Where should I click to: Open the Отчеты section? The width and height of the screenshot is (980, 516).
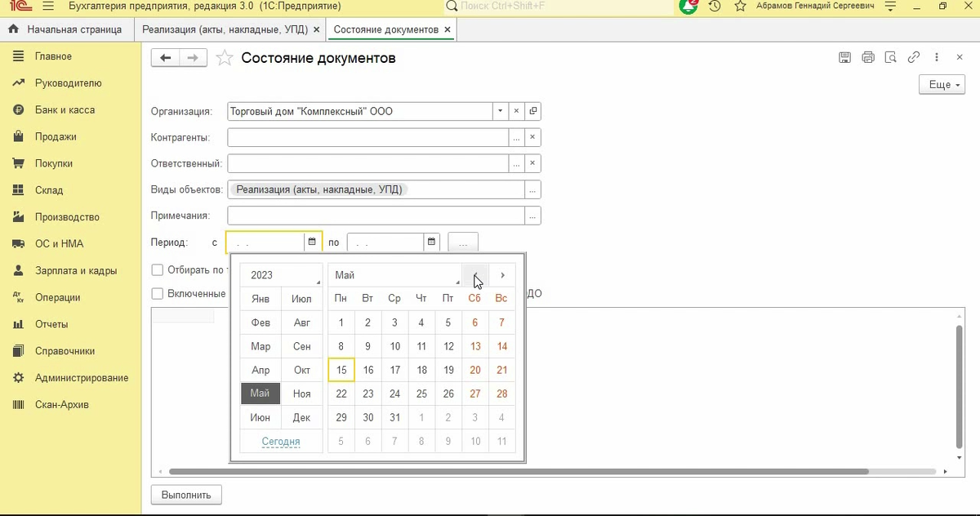[x=69, y=324]
